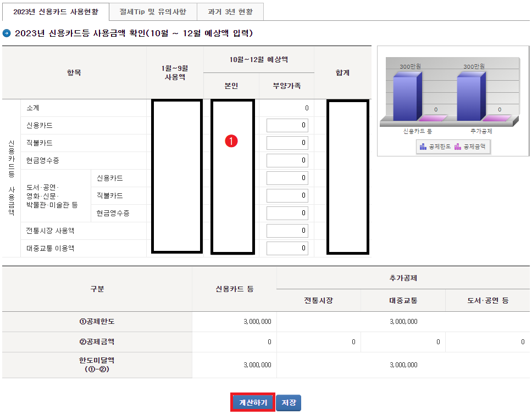Click the ①공제한도 row label

point(97,322)
